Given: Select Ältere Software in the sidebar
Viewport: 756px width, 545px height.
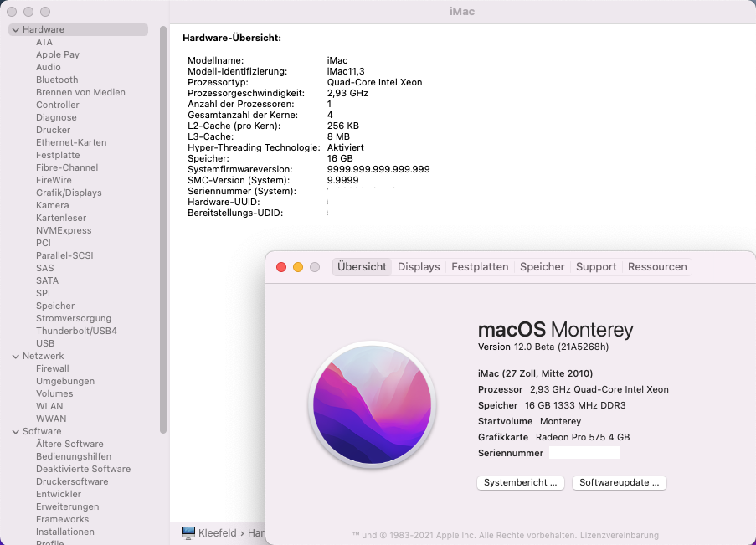Looking at the screenshot, I should click(x=69, y=443).
